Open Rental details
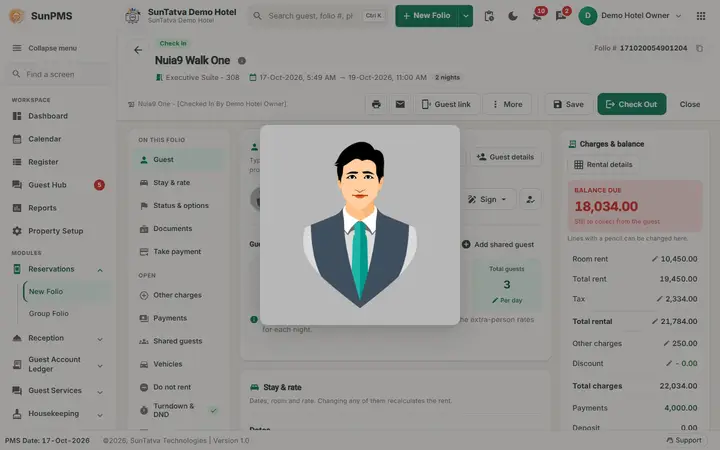This screenshot has width=720, height=450. 603,164
